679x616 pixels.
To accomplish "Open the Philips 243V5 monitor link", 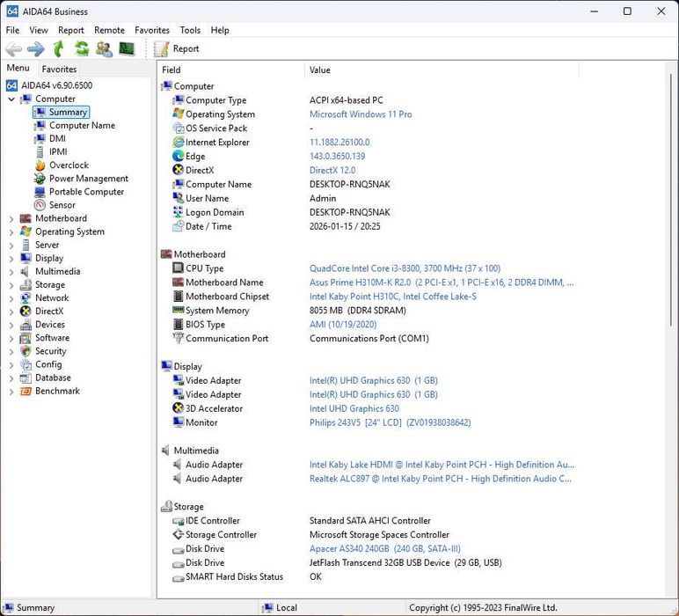I will [x=391, y=422].
